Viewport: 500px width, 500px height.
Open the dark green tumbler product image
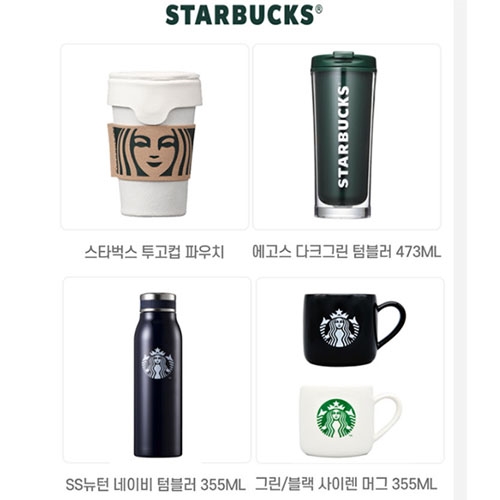point(347,137)
